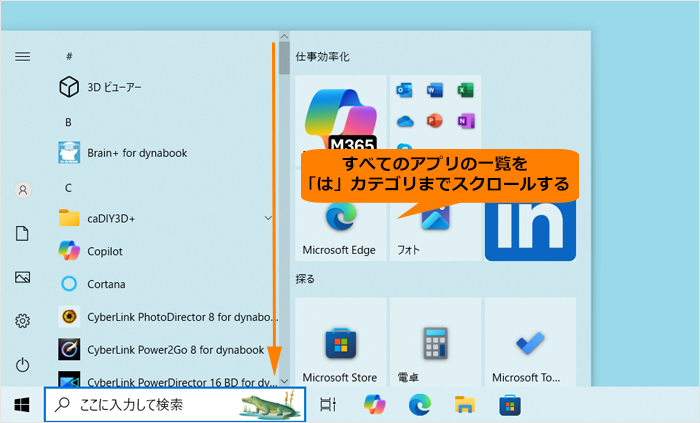Open File Explorer from the taskbar
The image size is (700, 423).
click(465, 405)
